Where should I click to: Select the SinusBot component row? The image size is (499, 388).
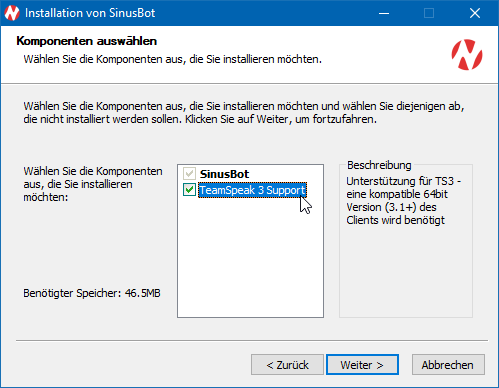coord(224,174)
